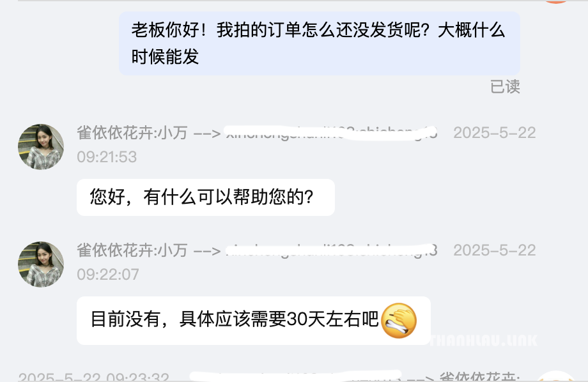588x382 pixels.
Task: Click the avatar beside the 09:22:07 message
Action: pos(41,264)
